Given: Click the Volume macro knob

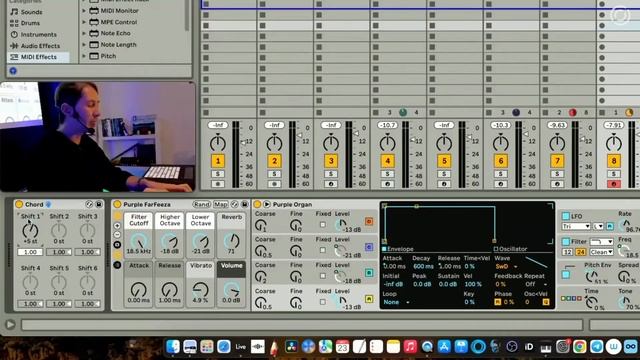Looking at the screenshot, I should click(231, 289).
